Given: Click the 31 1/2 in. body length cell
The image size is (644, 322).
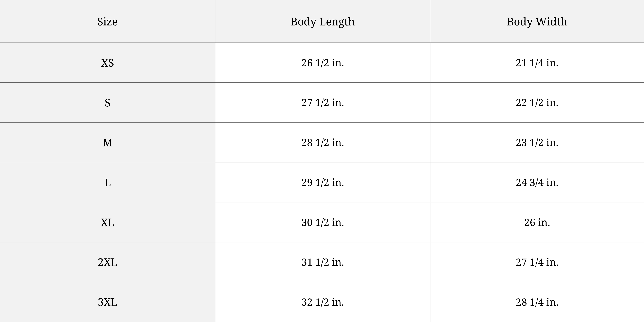Looking at the screenshot, I should (x=322, y=263).
